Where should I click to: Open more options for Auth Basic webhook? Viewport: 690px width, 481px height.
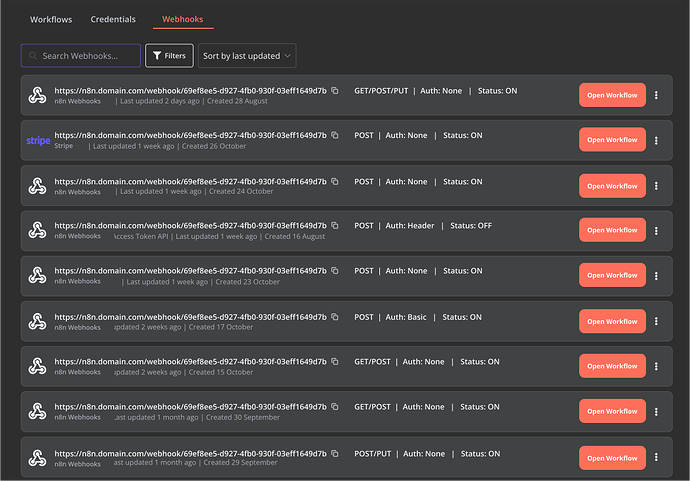click(656, 321)
